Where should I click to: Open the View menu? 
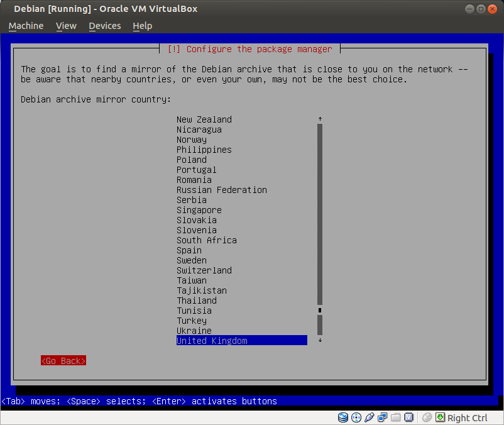point(66,26)
